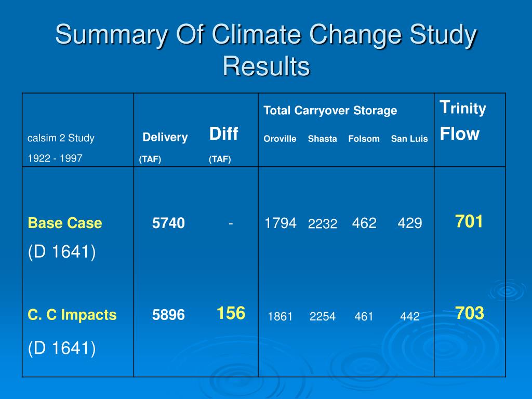Click the dash in Base Case Diff cell

231,223
